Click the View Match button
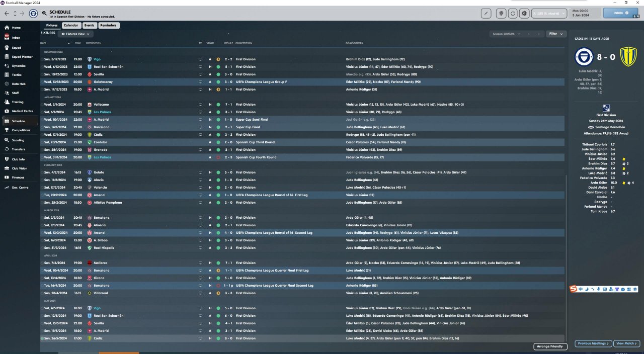644x354 pixels. (x=626, y=343)
